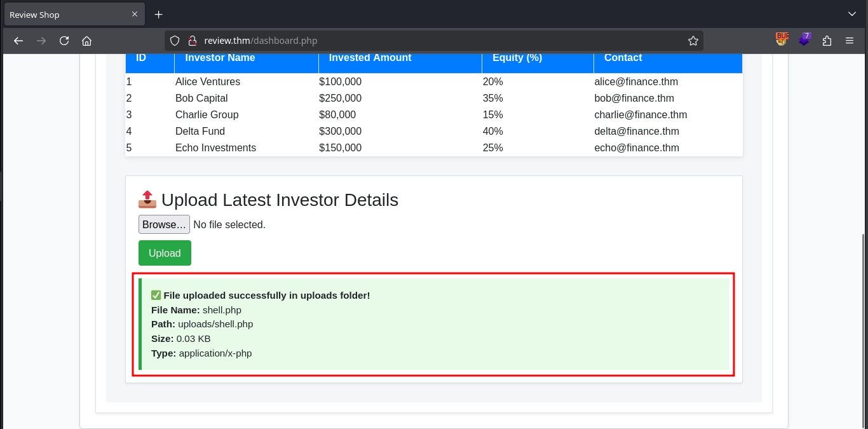Click the browser back arrow
868x429 pixels.
[x=18, y=41]
